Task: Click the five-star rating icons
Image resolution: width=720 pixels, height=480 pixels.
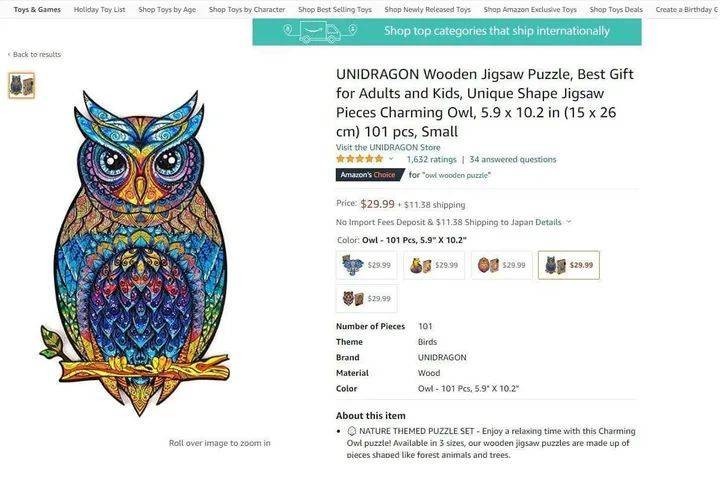Action: [359, 159]
